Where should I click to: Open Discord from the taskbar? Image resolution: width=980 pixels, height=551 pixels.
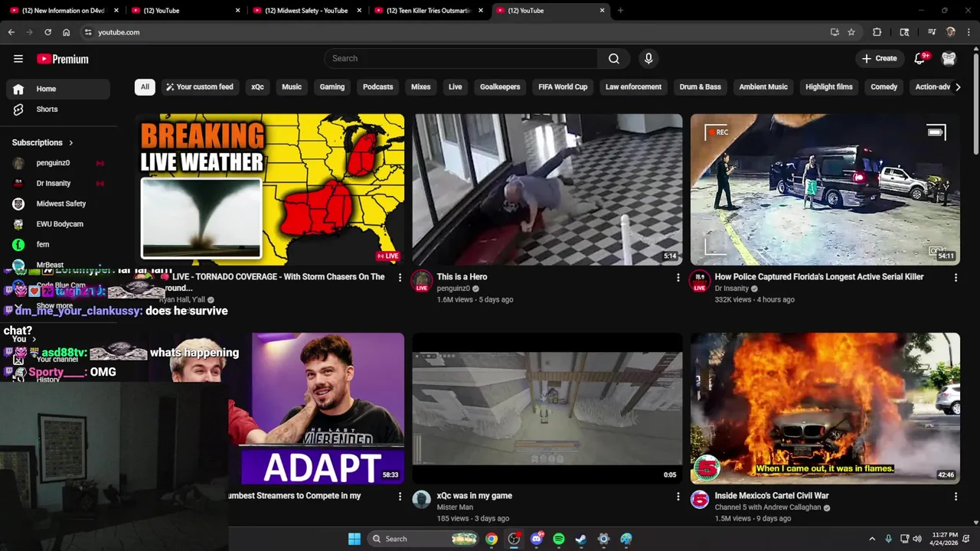click(537, 539)
